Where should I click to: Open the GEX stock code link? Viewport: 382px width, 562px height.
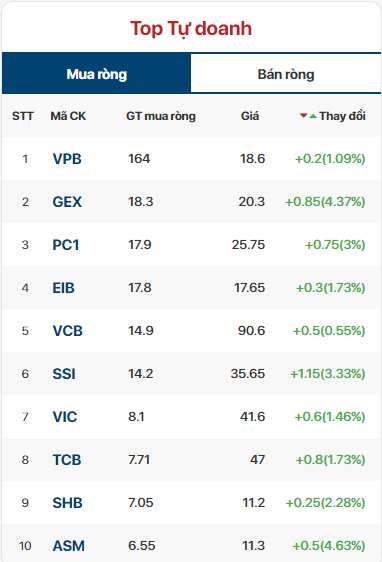click(x=67, y=202)
